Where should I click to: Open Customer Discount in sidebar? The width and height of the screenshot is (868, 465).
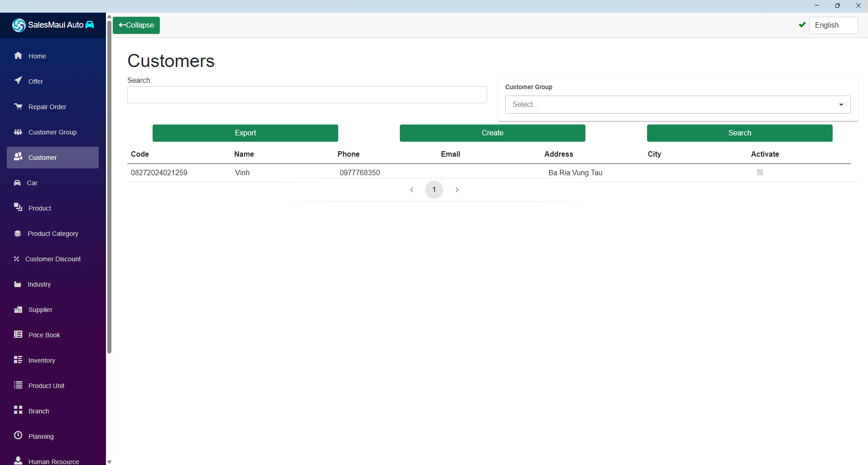coord(53,259)
